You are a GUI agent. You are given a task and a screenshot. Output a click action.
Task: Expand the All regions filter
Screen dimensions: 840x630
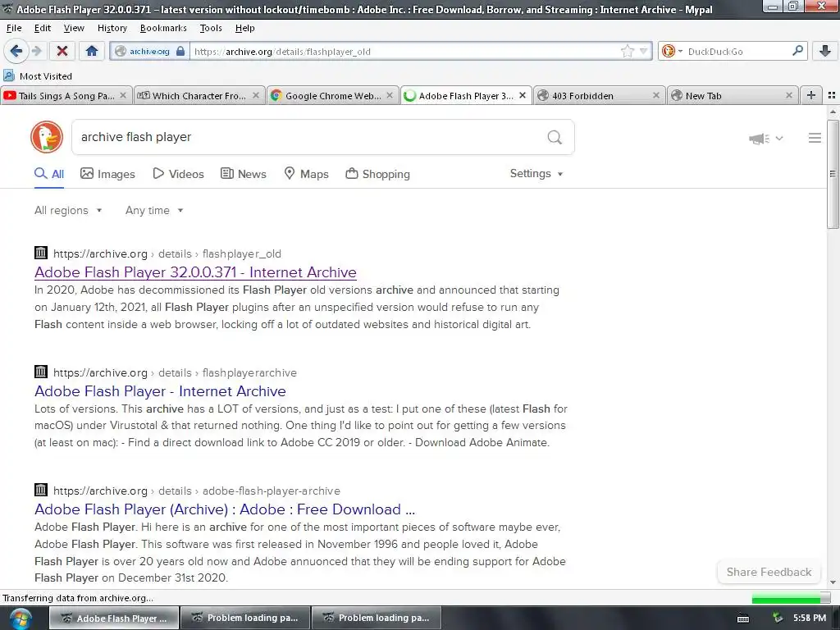point(68,211)
